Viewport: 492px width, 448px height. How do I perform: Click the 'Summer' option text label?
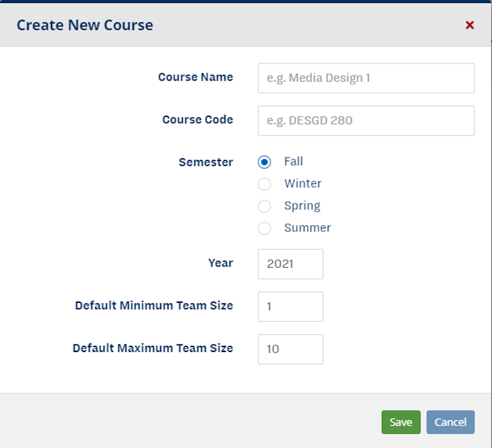pos(307,228)
